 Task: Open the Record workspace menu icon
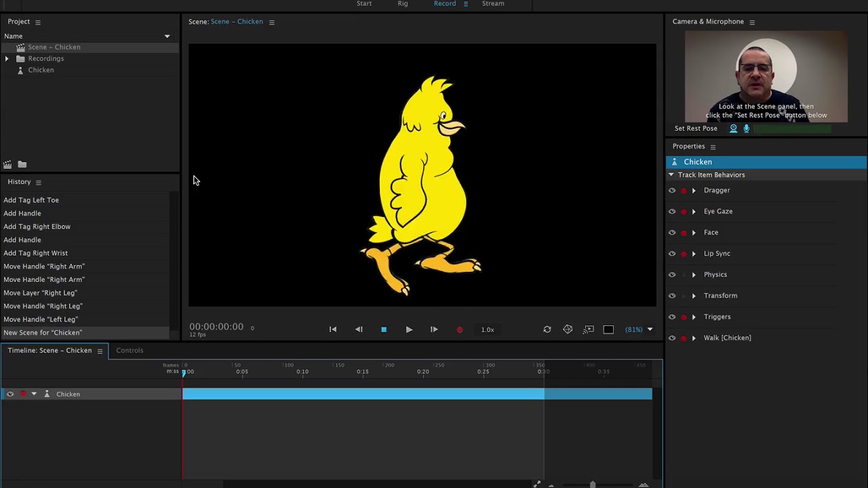[x=465, y=4]
